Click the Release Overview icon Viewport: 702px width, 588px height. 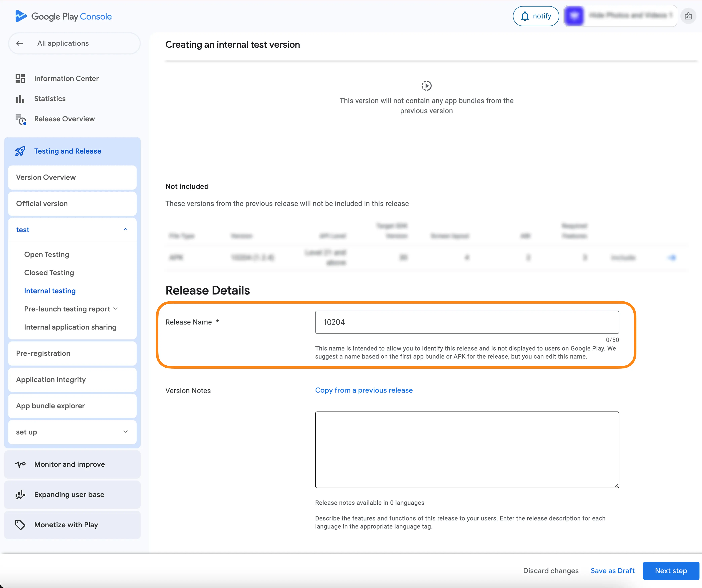pos(20,119)
